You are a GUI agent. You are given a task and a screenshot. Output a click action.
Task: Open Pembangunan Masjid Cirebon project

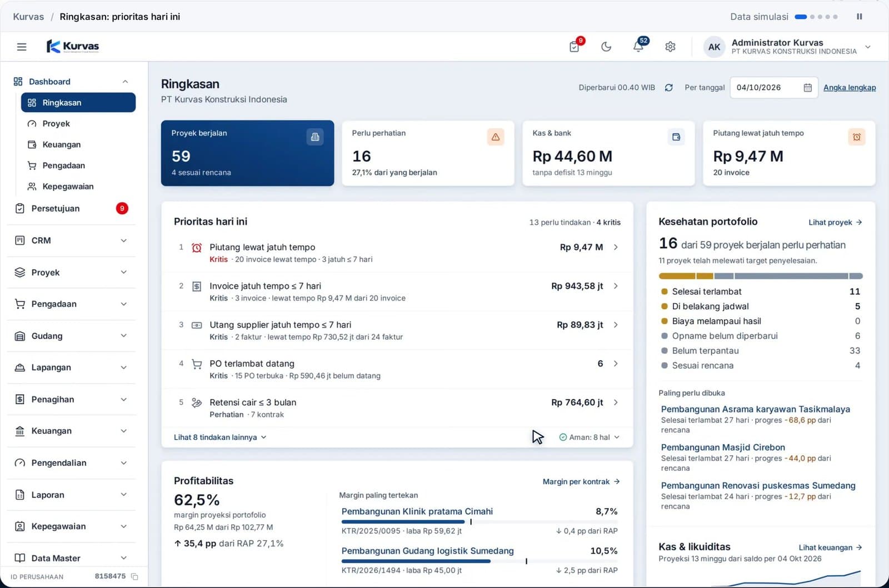coord(723,448)
